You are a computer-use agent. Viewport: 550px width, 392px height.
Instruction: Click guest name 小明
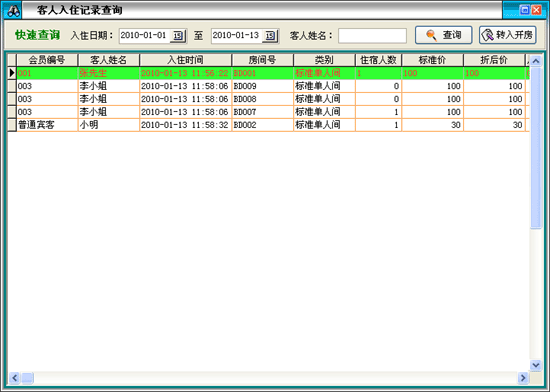pyautogui.click(x=89, y=125)
